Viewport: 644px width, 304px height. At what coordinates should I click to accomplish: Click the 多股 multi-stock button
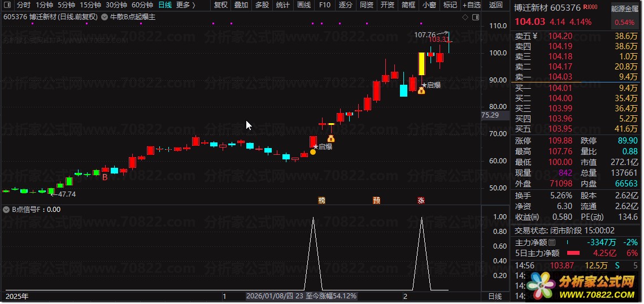click(262, 5)
